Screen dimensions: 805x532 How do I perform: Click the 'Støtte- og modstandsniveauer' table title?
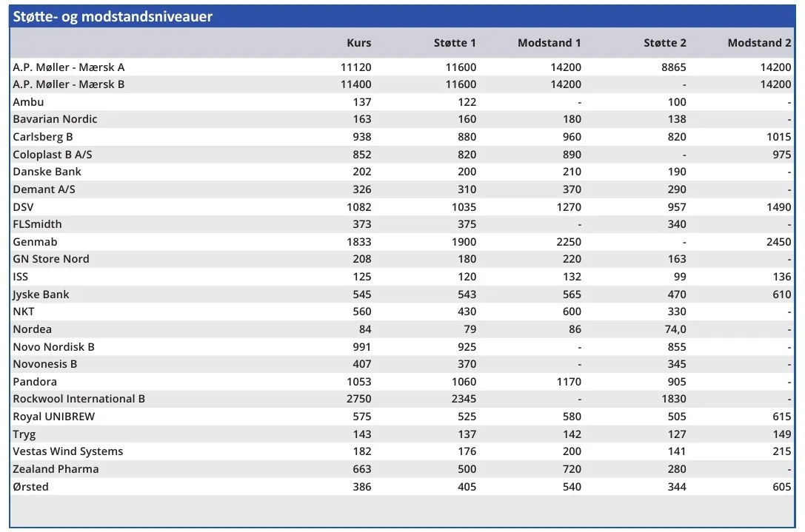pos(113,16)
